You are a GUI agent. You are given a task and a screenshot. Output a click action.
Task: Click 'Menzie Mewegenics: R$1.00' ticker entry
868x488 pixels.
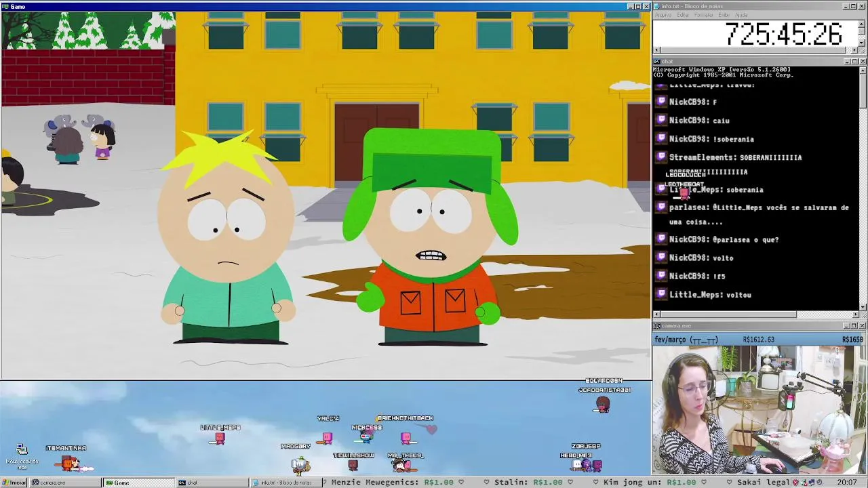click(x=392, y=483)
